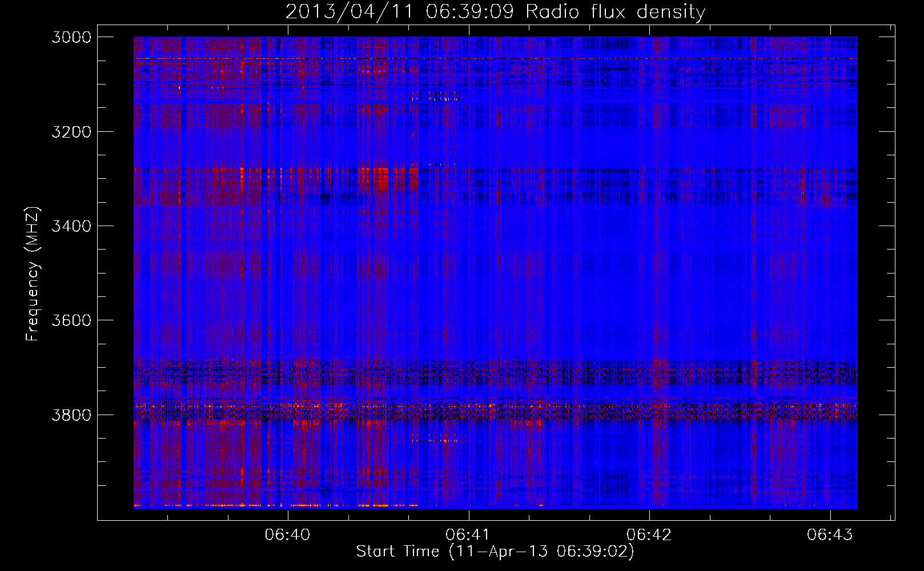Image resolution: width=924 pixels, height=571 pixels.
Task: Click the 'Frequency (MHZ)' axis label
Action: coord(33,274)
